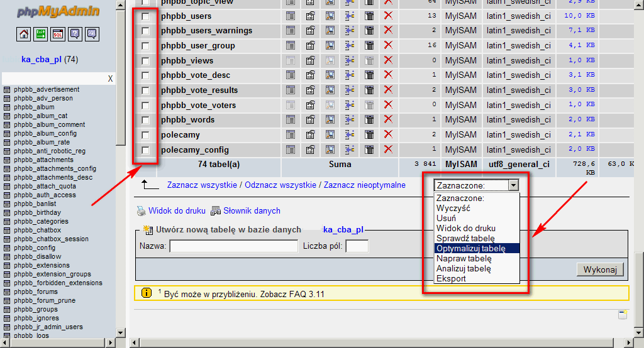Open polecamy table name link
Image resolution: width=644 pixels, height=348 pixels.
pyautogui.click(x=180, y=135)
